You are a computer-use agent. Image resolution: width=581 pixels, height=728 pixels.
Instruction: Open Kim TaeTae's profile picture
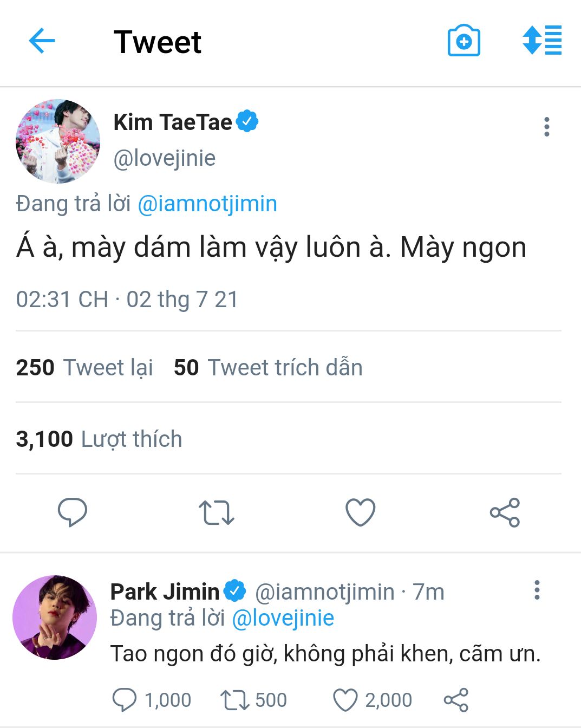pyautogui.click(x=58, y=141)
